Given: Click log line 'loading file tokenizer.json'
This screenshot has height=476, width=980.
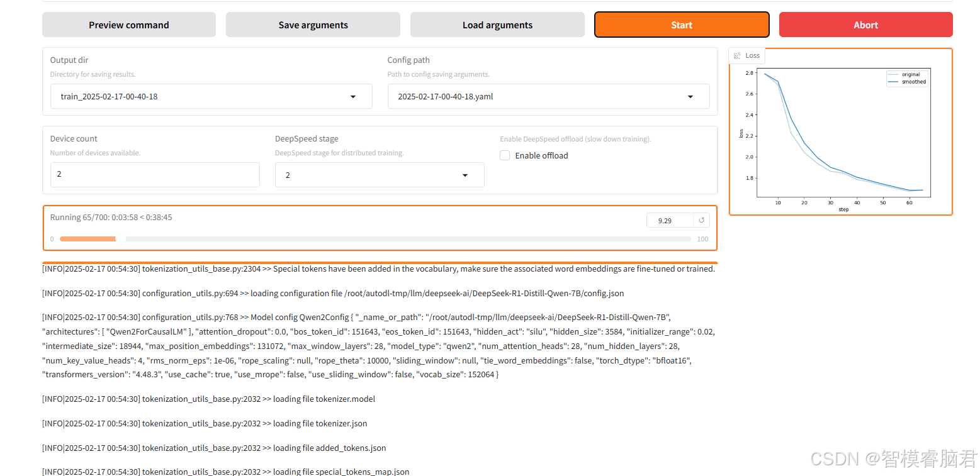Looking at the screenshot, I should [x=205, y=423].
